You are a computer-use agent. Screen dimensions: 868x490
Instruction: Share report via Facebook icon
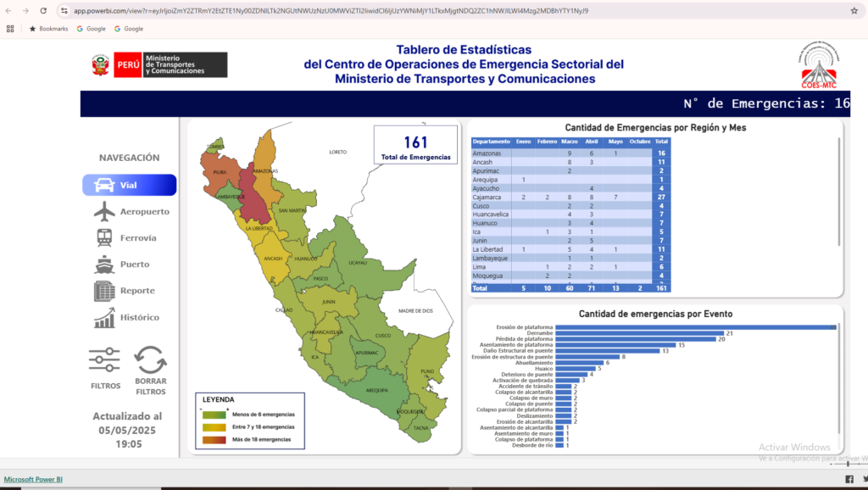coord(849,479)
